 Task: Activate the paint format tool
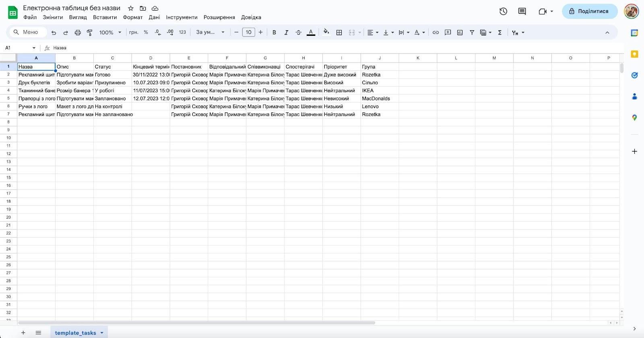point(90,33)
